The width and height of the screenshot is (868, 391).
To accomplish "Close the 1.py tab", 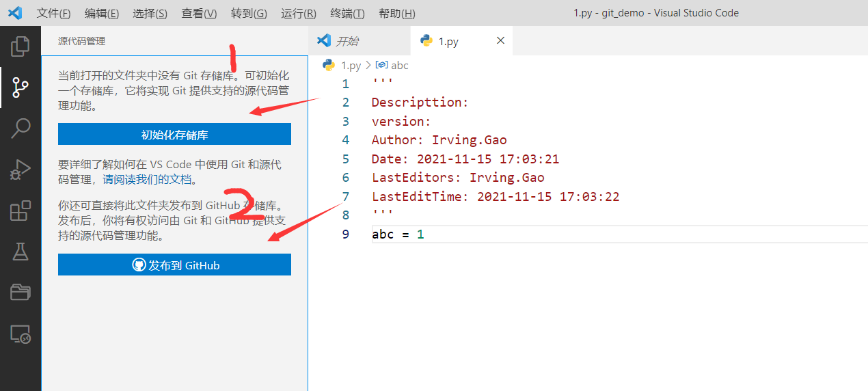I will tap(500, 41).
